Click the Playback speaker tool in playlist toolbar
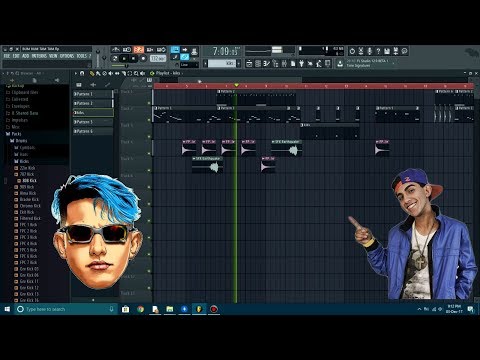 [x=142, y=73]
